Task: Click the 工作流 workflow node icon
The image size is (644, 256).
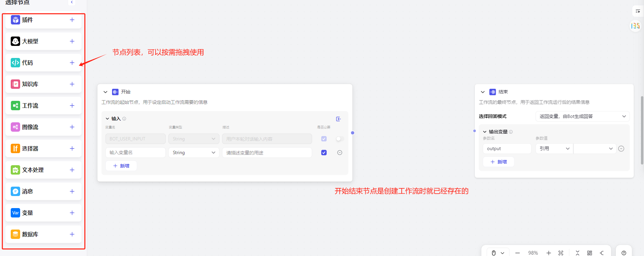Action: [x=15, y=106]
